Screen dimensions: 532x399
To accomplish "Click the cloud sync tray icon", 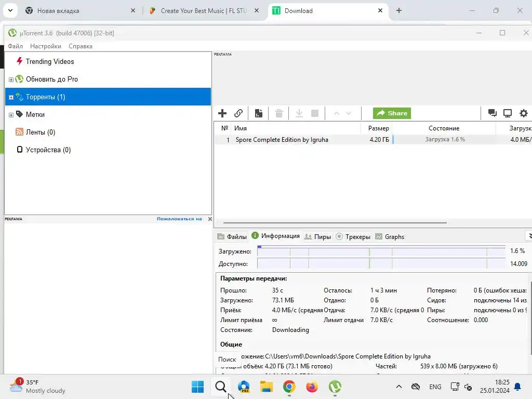I will [x=415, y=387].
